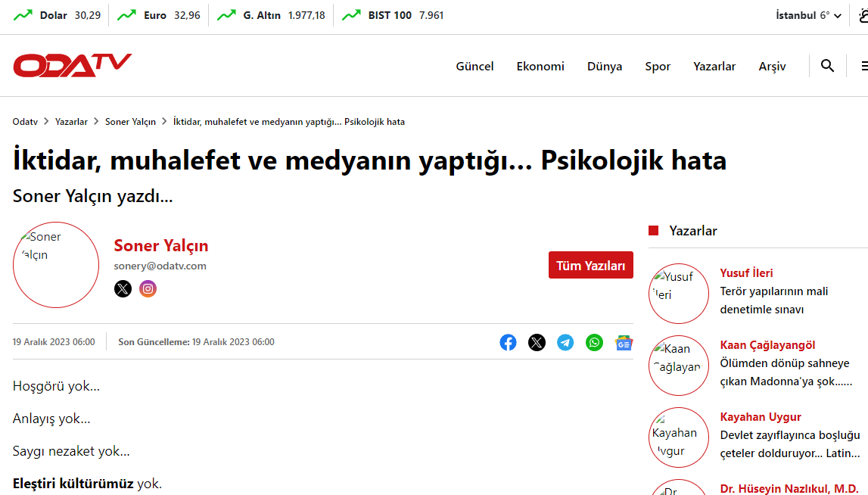Share article on Facebook
Screen dimensions: 868x495
[508, 343]
